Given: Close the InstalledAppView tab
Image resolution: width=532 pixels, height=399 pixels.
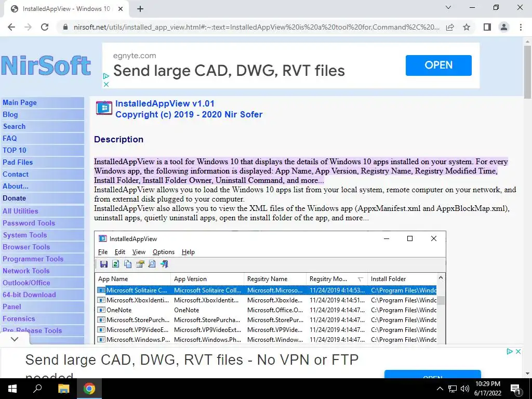Looking at the screenshot, I should pos(121,9).
